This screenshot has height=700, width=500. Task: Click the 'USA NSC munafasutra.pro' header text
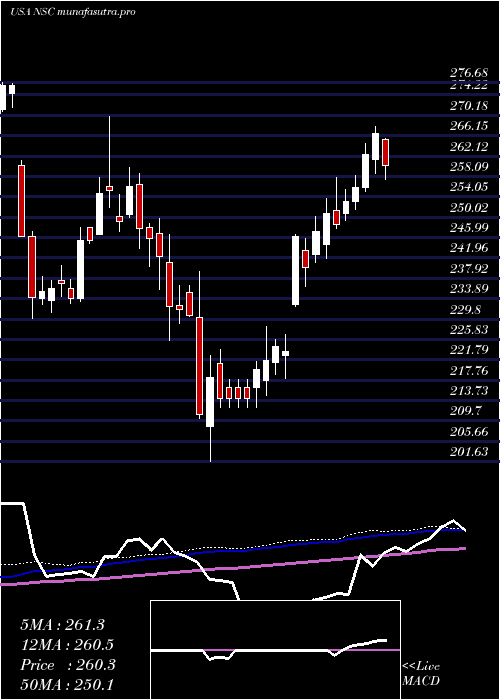click(x=72, y=12)
